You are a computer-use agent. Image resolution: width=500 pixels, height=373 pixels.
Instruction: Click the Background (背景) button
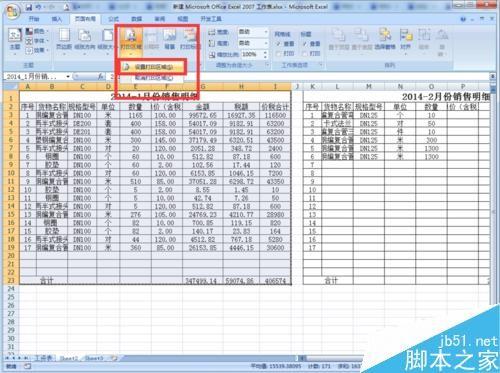[170, 39]
